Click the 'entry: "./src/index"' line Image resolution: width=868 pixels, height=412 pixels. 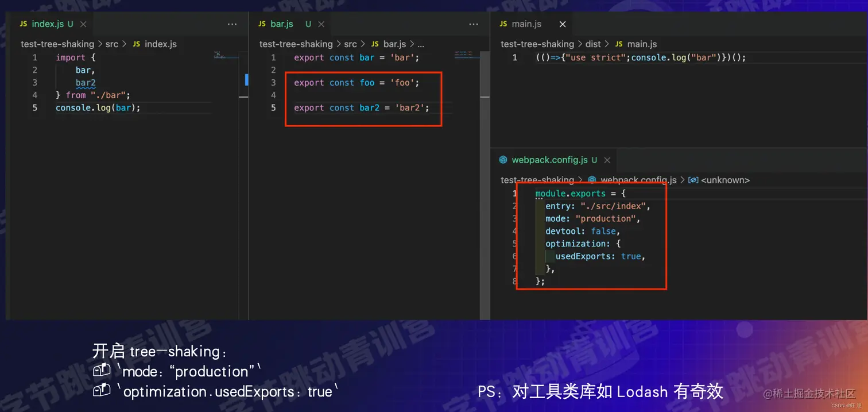point(598,206)
